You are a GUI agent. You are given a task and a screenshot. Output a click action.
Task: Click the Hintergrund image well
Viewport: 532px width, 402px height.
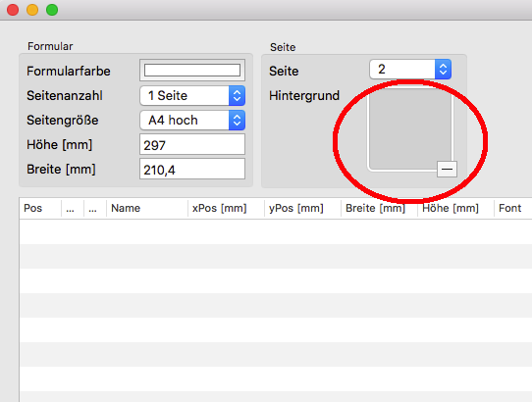click(410, 129)
